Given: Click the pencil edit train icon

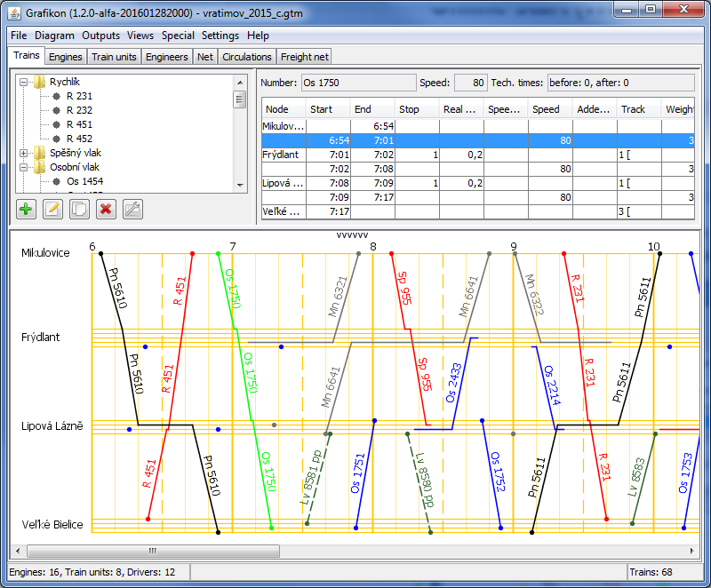Looking at the screenshot, I should pos(52,210).
